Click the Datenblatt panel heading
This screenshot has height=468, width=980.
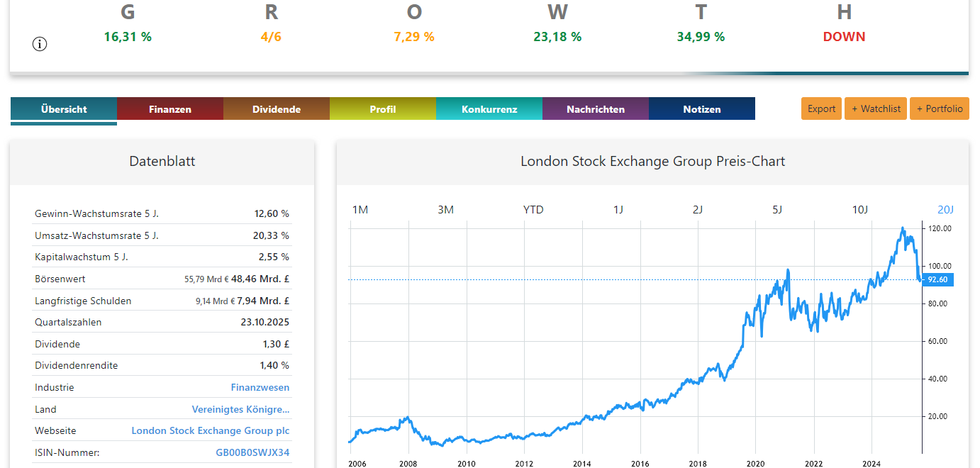162,162
